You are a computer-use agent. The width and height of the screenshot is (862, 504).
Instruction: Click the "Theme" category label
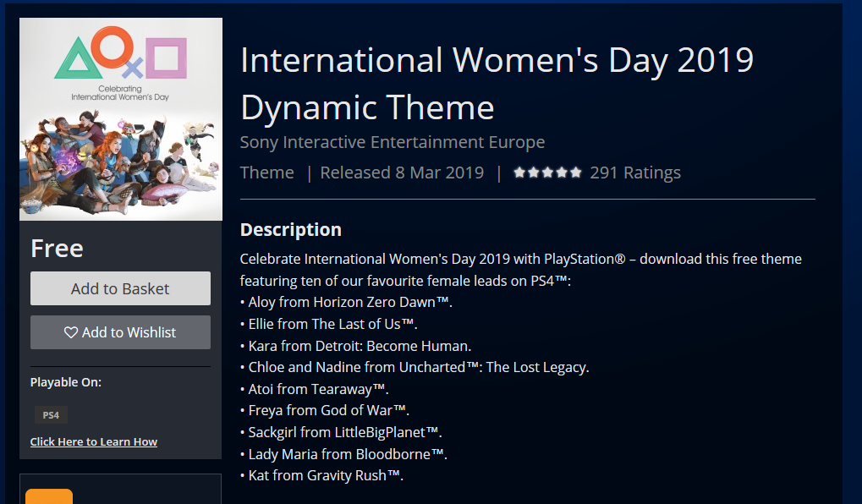pos(266,173)
